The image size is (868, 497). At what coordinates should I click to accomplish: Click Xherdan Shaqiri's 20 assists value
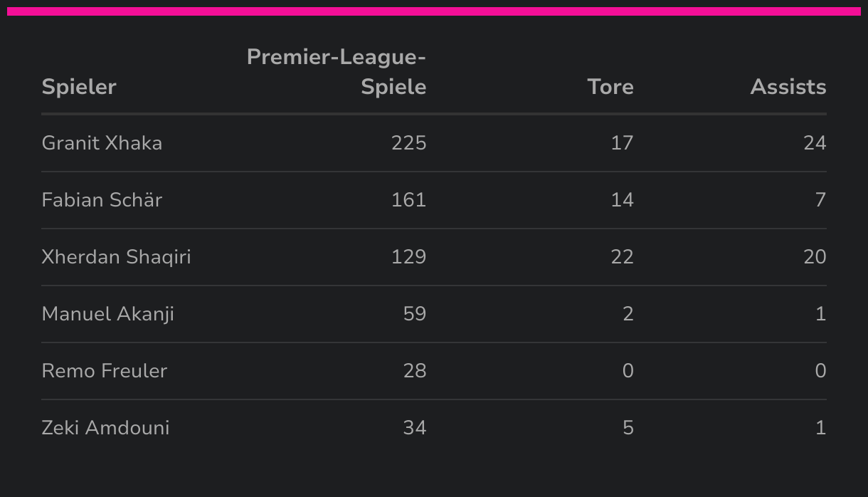pyautogui.click(x=815, y=257)
